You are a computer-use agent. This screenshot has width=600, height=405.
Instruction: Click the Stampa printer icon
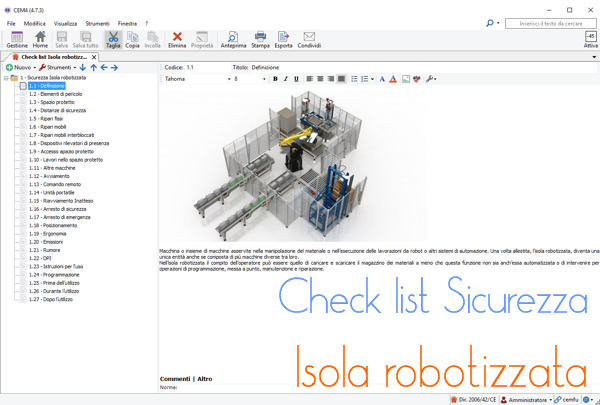[x=260, y=39]
